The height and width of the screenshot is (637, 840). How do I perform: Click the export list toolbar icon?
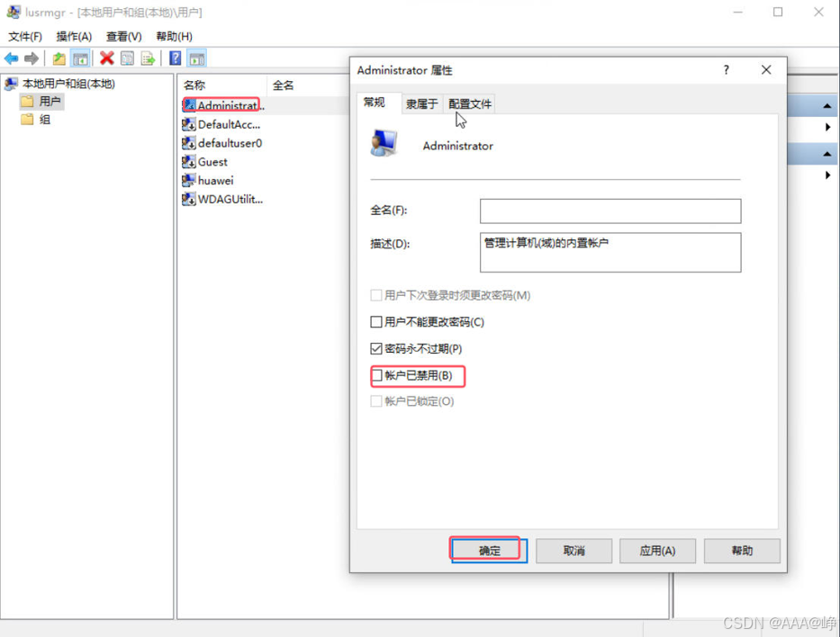[148, 58]
